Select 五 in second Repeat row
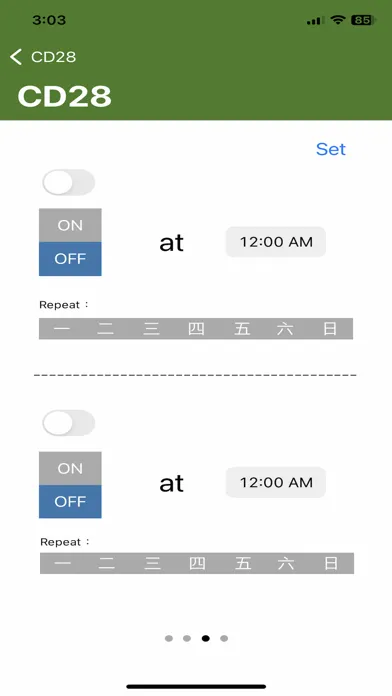This screenshot has height=696, width=392. (242, 563)
